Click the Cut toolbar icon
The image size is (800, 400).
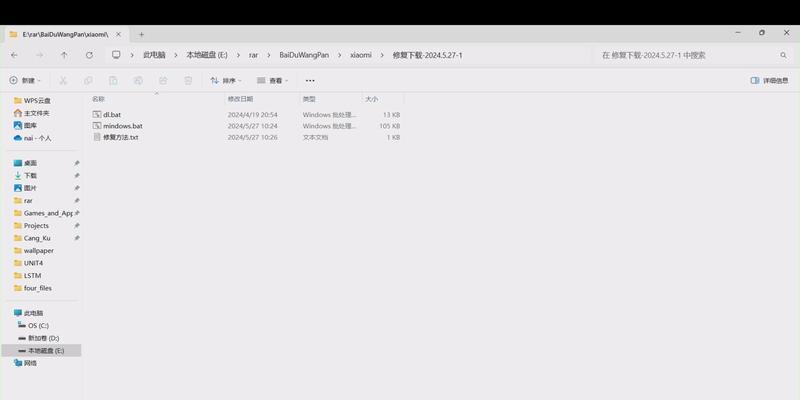point(63,81)
